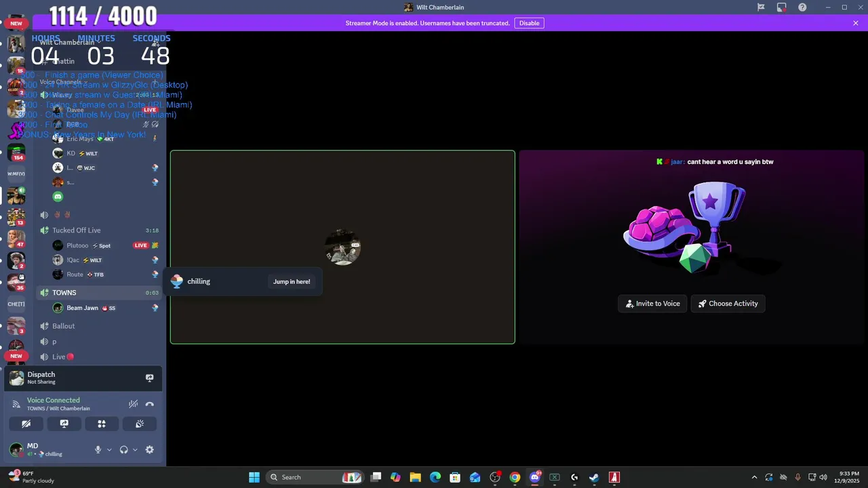Screen dimensions: 868x488
Task: Open the server with 13 badge
Action: pos(16,217)
